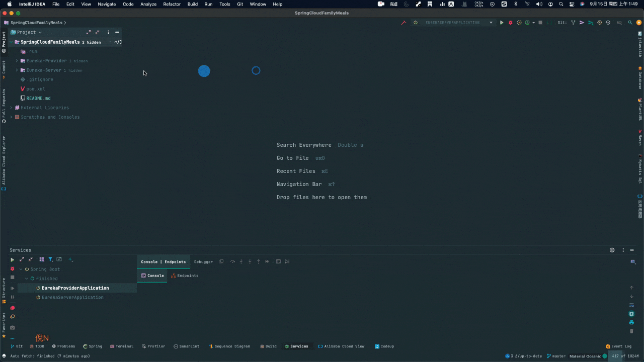The width and height of the screenshot is (644, 362).
Task: Click the Git commit icon in the toolbar
Action: 582,23
